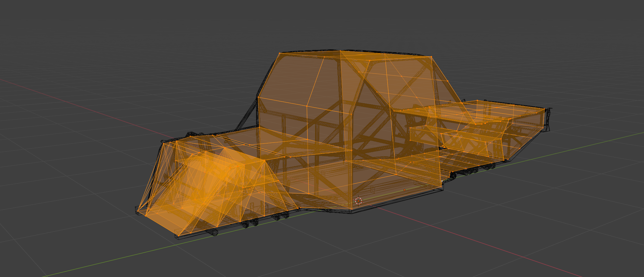Click the orange object origin dot
This screenshot has height=277, width=644.
click(405, 190)
